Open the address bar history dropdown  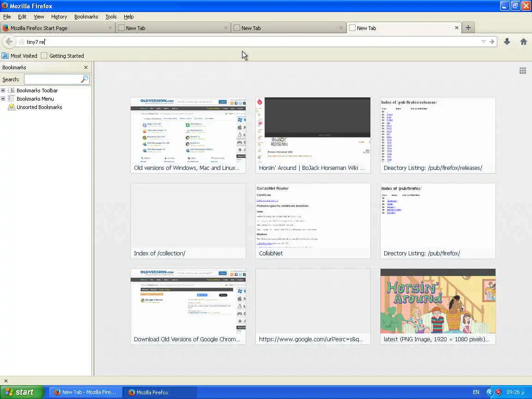tap(484, 42)
